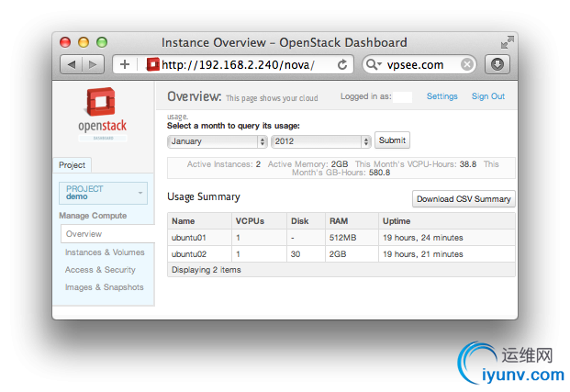Close the browser window with red button
570x392 pixels.
coord(65,42)
